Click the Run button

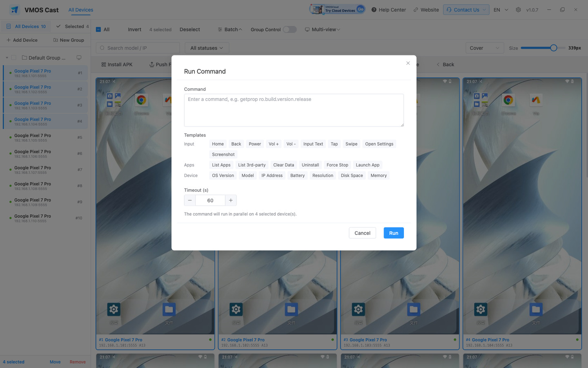pyautogui.click(x=394, y=233)
